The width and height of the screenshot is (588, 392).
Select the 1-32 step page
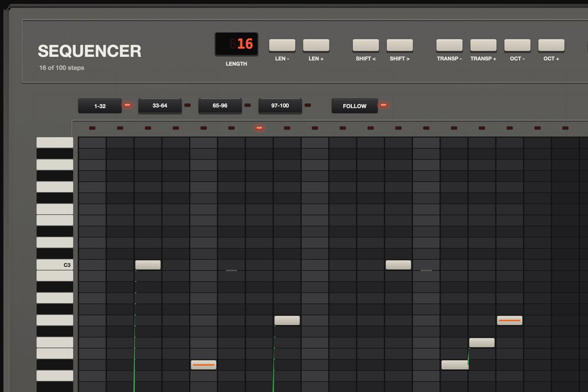click(x=100, y=106)
